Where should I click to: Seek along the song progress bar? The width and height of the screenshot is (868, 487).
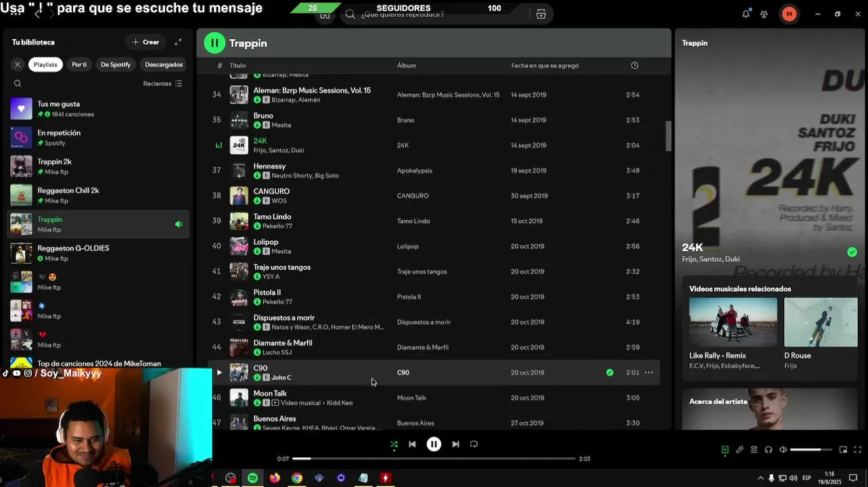point(434,459)
